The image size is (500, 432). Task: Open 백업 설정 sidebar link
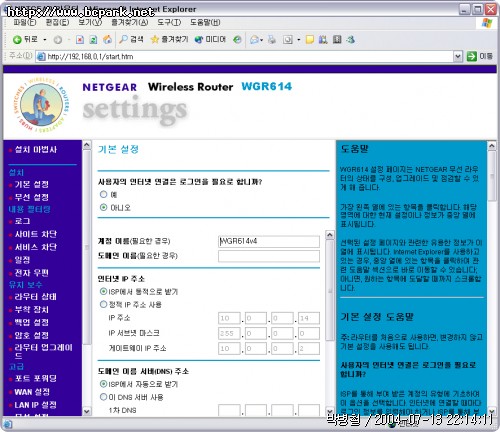point(32,322)
